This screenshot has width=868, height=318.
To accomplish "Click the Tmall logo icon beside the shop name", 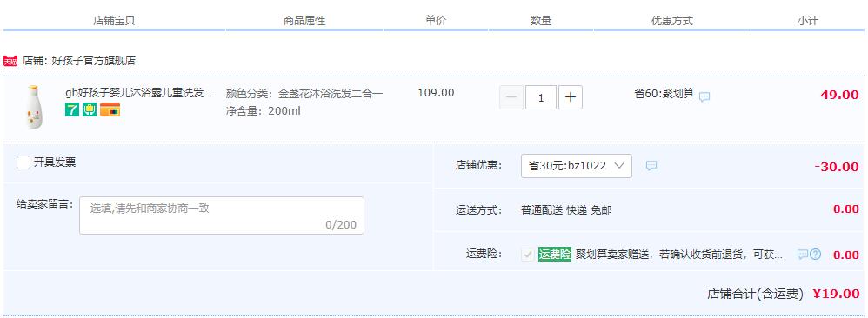I will tap(10, 61).
